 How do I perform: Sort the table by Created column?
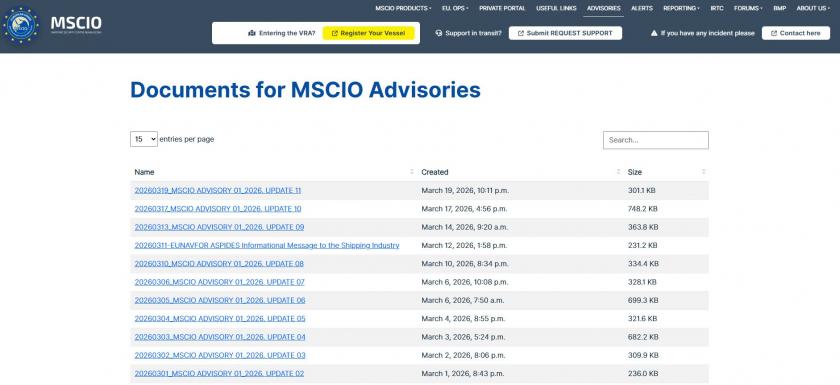click(618, 172)
